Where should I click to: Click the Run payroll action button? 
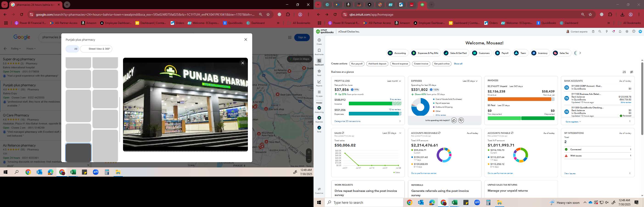(x=357, y=64)
